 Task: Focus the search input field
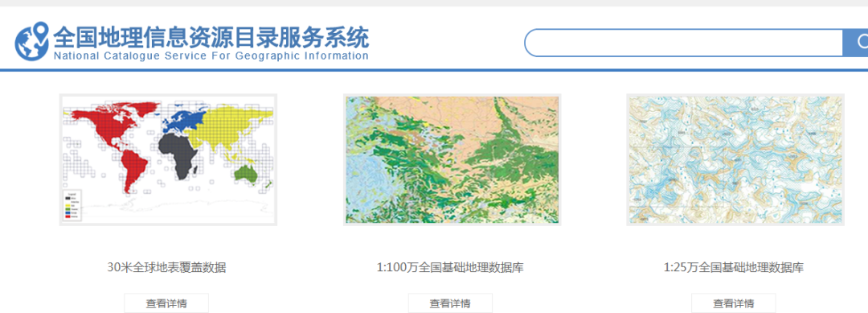pyautogui.click(x=684, y=43)
